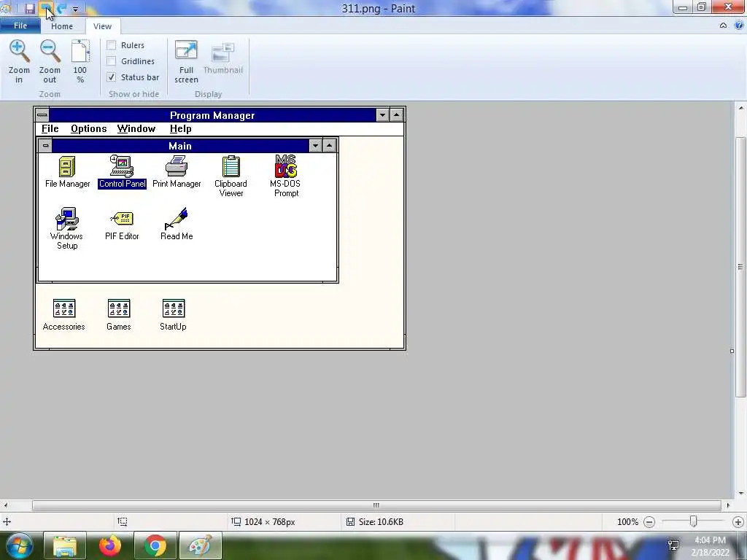This screenshot has width=747, height=560.
Task: Click Help in Program Manager menu bar
Action: (x=181, y=128)
